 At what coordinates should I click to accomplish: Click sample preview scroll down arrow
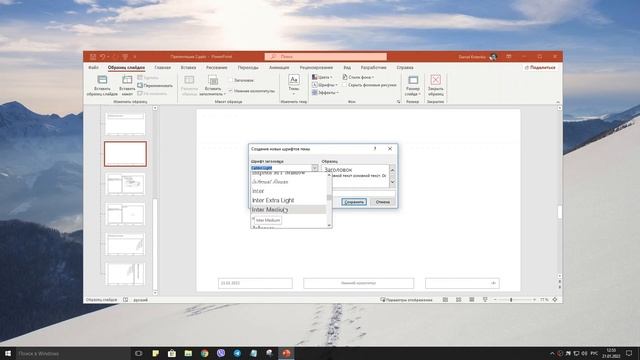[x=392, y=182]
